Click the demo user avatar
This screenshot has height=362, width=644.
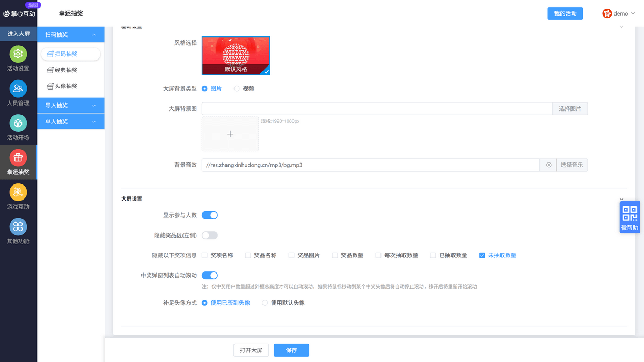(607, 13)
